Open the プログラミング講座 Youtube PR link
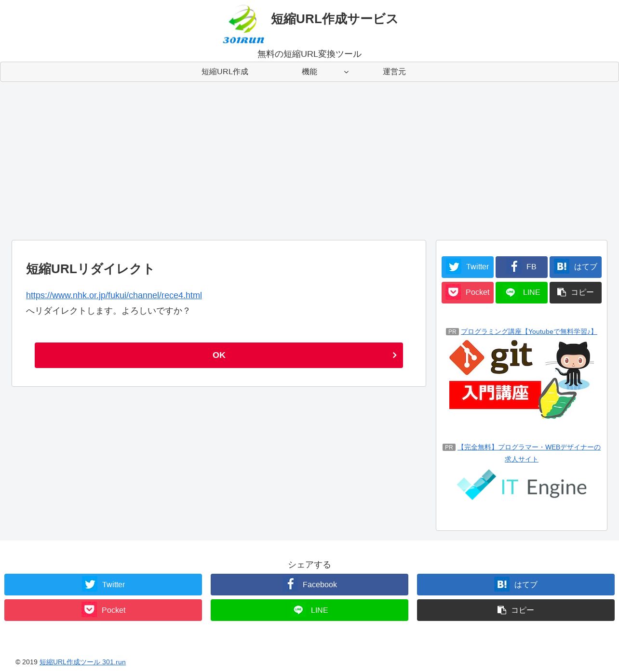 coord(529,331)
